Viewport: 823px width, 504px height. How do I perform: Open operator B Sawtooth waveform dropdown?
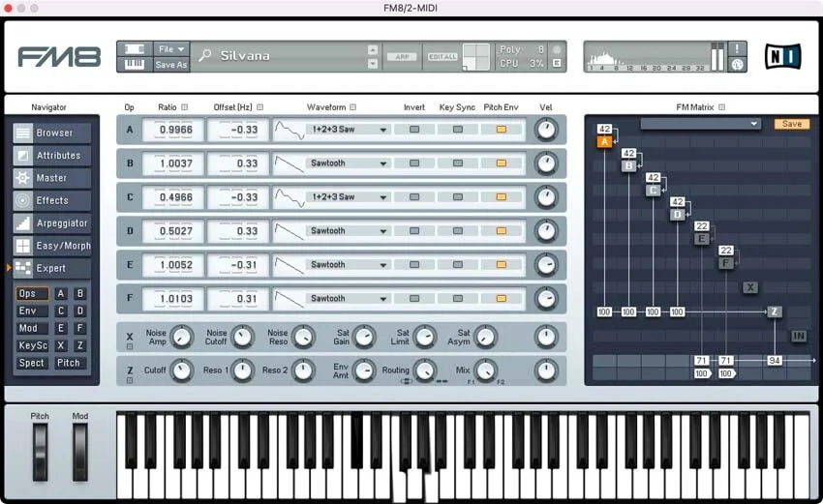(x=348, y=163)
